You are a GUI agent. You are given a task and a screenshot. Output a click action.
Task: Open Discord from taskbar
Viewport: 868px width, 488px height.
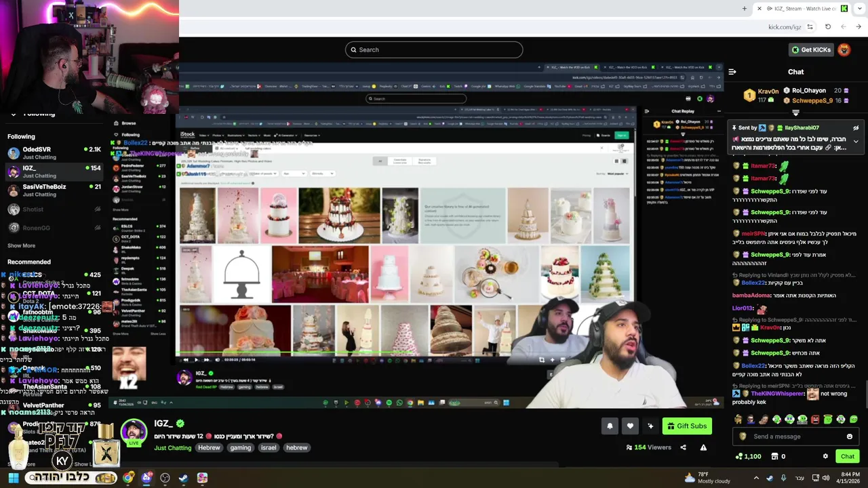click(x=146, y=478)
